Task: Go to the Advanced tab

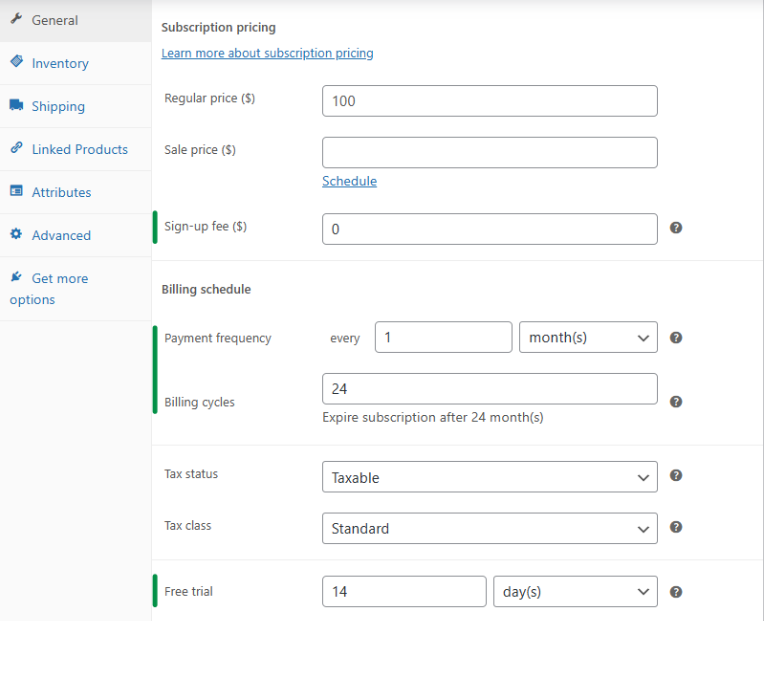Action: point(76,235)
